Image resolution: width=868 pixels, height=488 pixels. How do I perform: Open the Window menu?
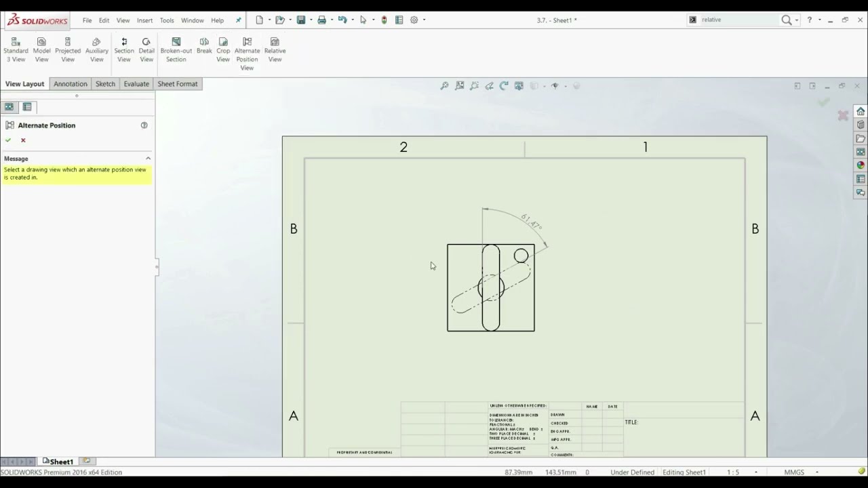click(193, 20)
